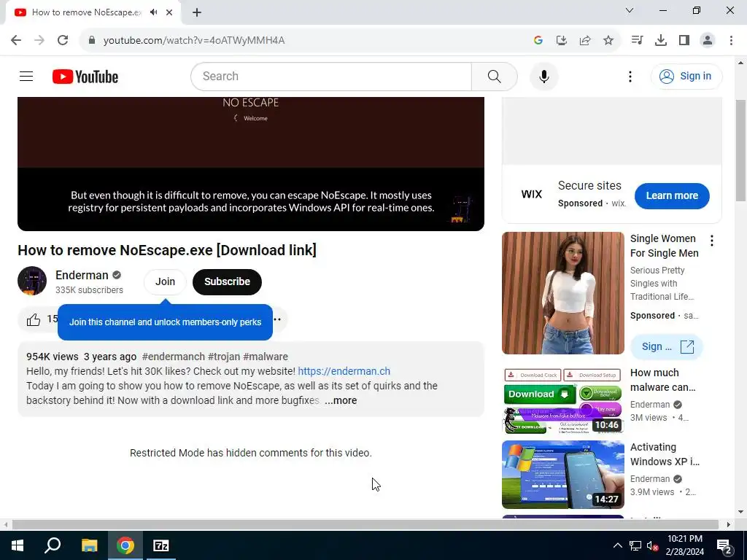This screenshot has width=747, height=560.
Task: Switch to Chrome in taskbar
Action: click(125, 545)
